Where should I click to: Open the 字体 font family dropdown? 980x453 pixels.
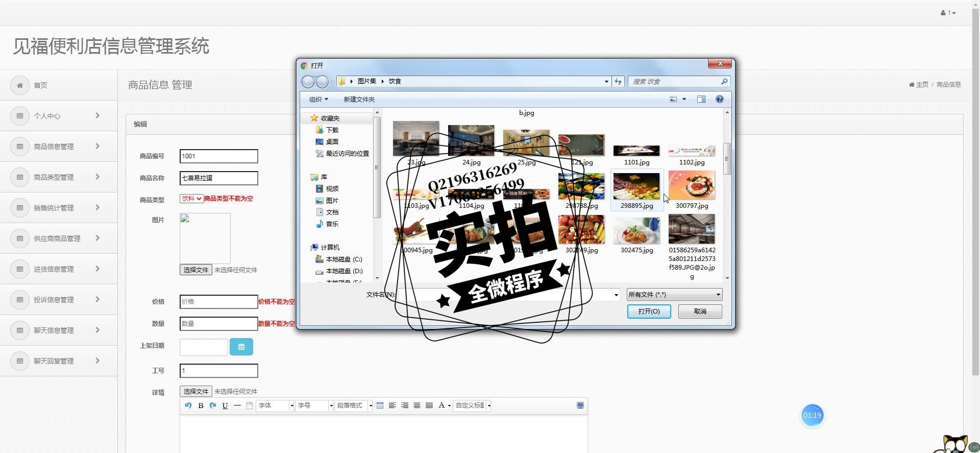276,406
